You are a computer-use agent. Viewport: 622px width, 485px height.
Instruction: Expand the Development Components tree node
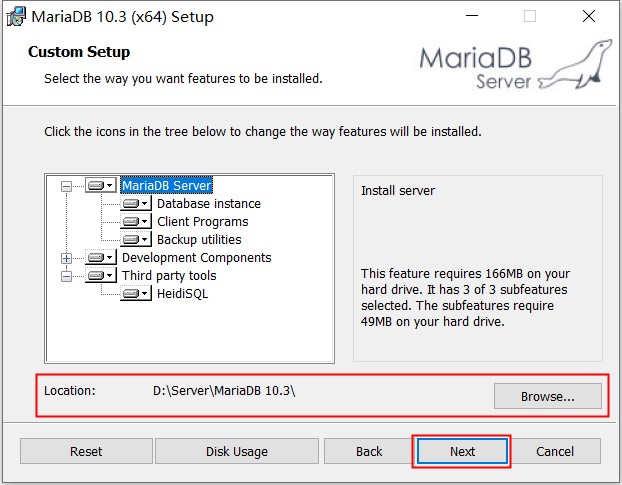pos(67,258)
